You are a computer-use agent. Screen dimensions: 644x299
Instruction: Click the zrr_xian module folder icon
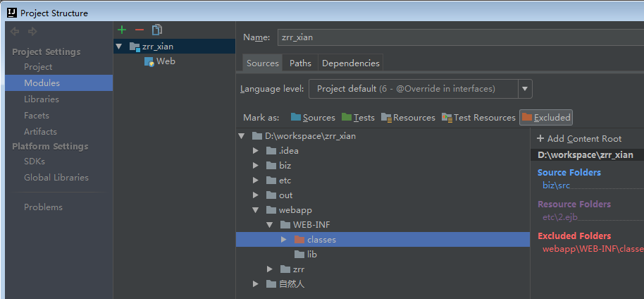(135, 47)
